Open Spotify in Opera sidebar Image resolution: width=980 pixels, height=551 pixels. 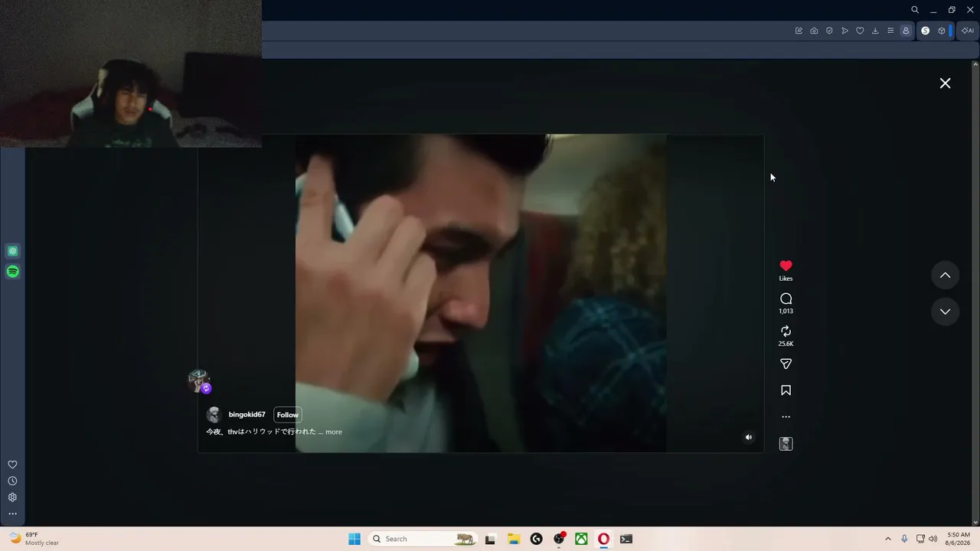click(x=12, y=272)
